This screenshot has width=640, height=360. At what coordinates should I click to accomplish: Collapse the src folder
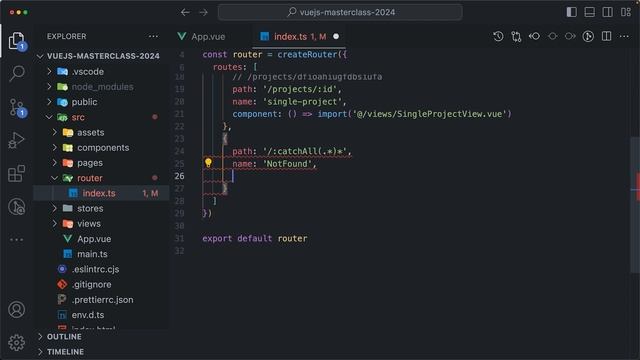pyautogui.click(x=101, y=117)
